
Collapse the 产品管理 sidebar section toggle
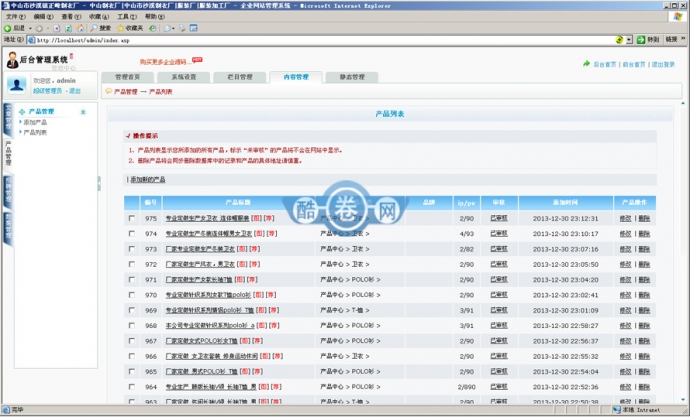click(x=83, y=112)
